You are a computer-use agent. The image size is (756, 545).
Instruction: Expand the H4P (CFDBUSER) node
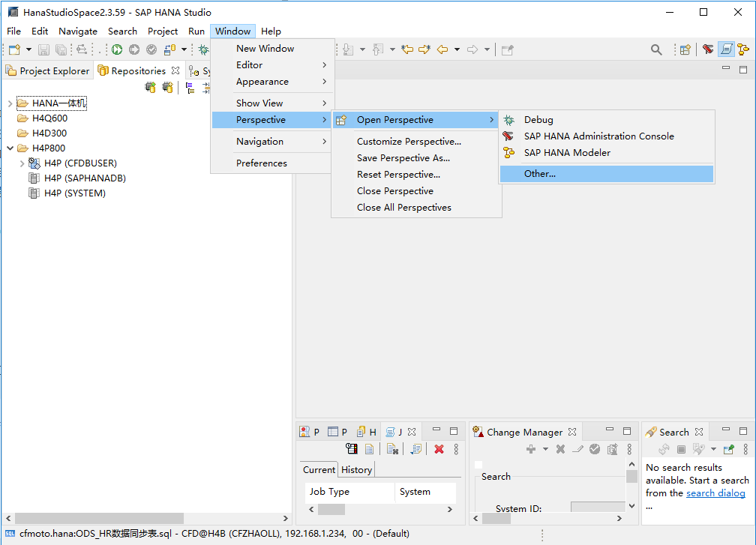pos(22,163)
